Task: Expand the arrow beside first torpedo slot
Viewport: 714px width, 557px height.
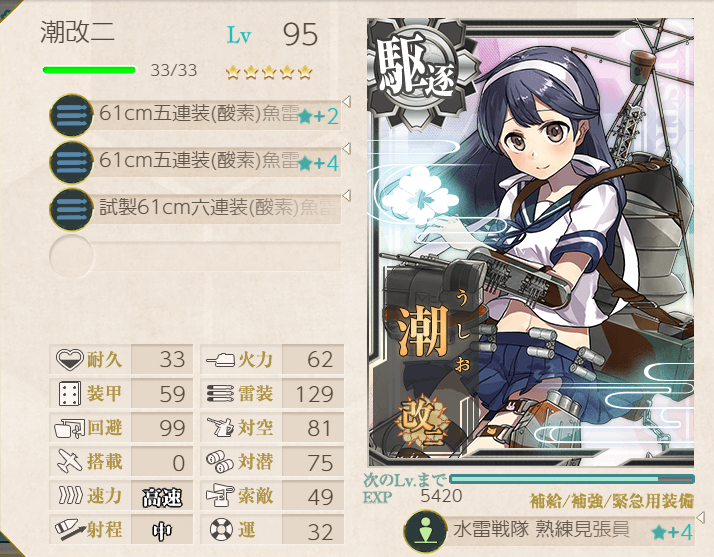Action: tap(347, 102)
